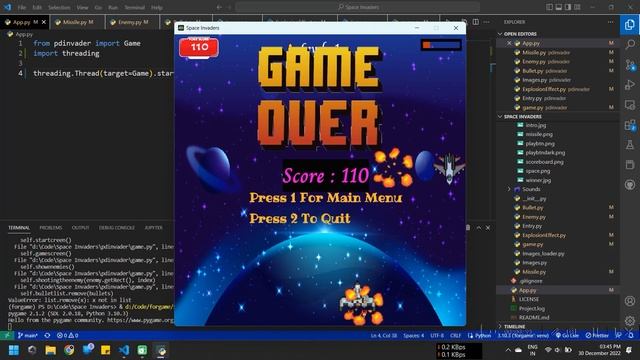Click the notifications bell in the status bar

[x=631, y=335]
